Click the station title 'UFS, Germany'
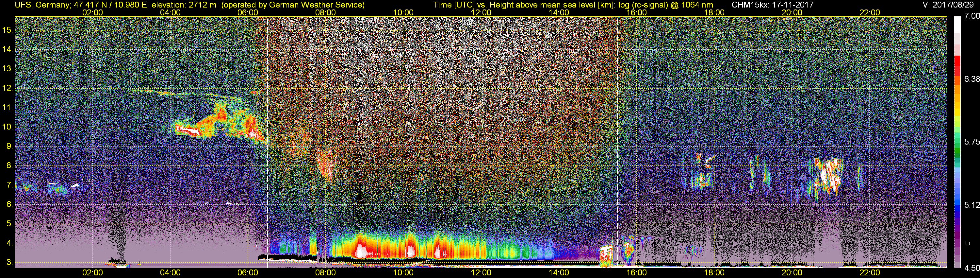The width and height of the screenshot is (980, 278). tap(41, 5)
